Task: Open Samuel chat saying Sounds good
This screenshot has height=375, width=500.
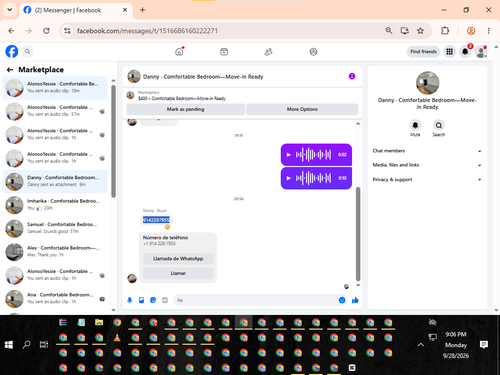Action: pos(55,228)
